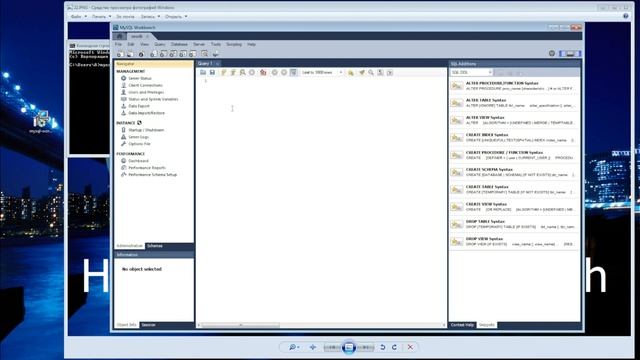The image size is (640, 360).
Task: Close the Query 1 tab
Action: click(x=218, y=64)
